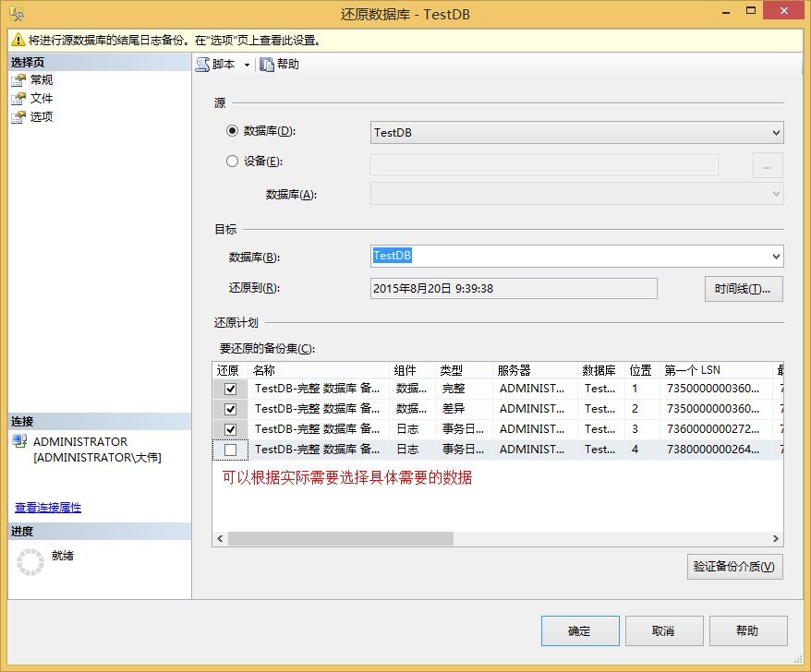Image resolution: width=811 pixels, height=672 pixels.
Task: Minimize the restore database window
Action: (x=726, y=12)
